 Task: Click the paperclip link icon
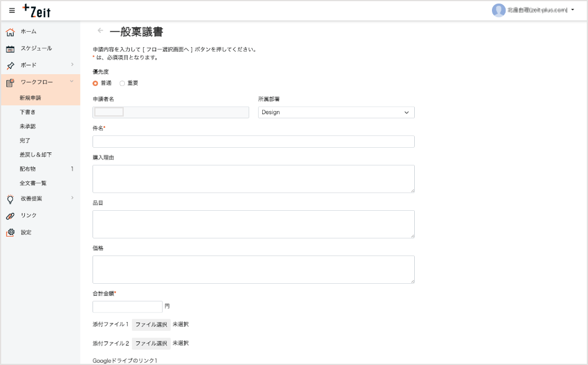10,216
